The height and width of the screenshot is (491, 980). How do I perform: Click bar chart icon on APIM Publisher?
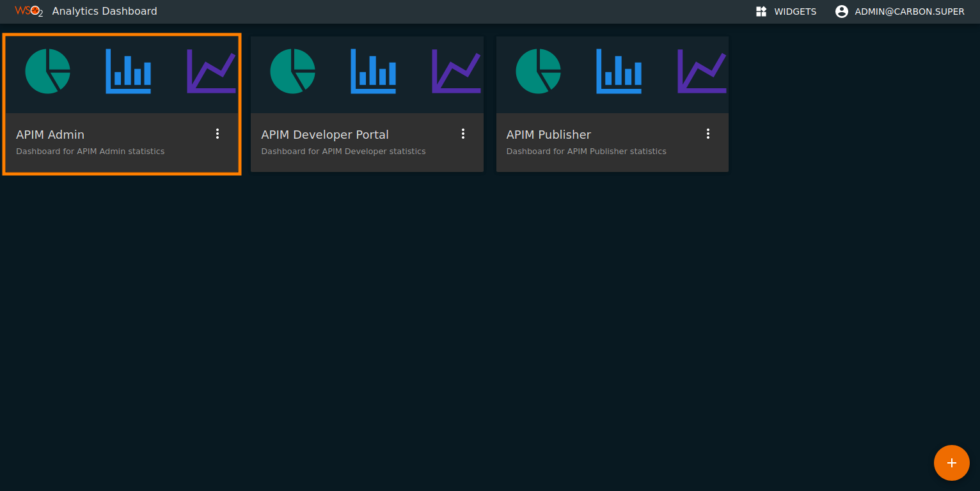[619, 71]
